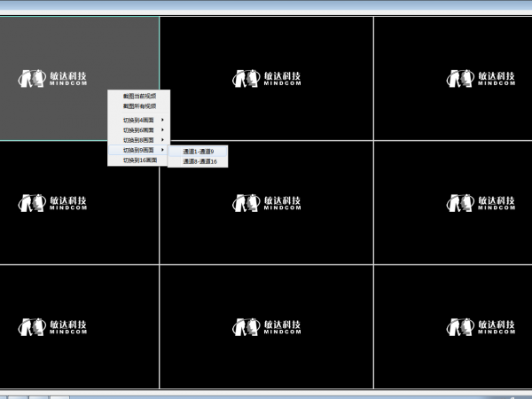
Task: Click the MINDCOM logo in the top-center panel
Action: pyautogui.click(x=267, y=79)
